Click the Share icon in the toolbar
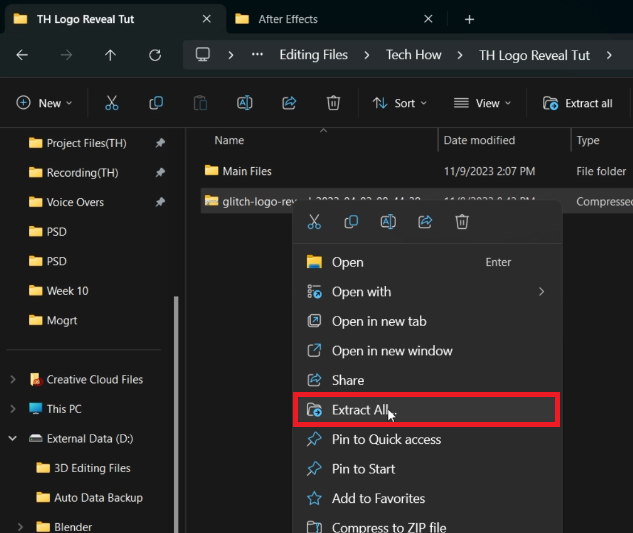The width and height of the screenshot is (633, 533). [x=290, y=103]
